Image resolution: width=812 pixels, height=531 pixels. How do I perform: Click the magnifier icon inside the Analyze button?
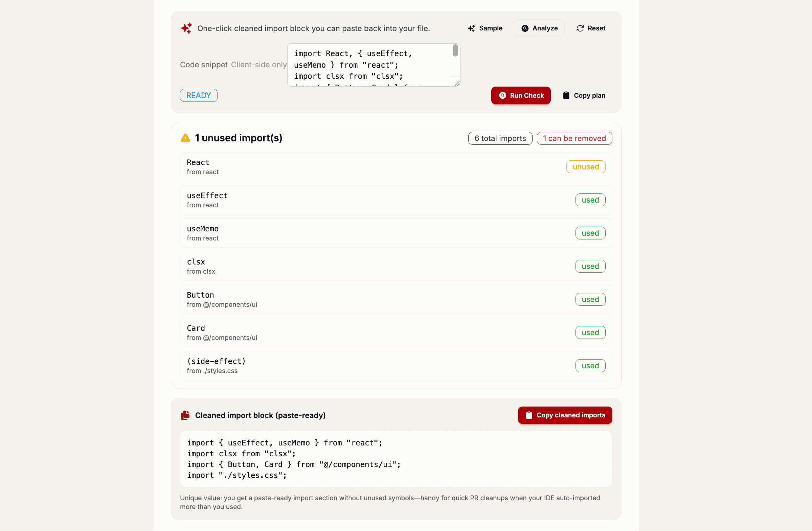point(525,28)
